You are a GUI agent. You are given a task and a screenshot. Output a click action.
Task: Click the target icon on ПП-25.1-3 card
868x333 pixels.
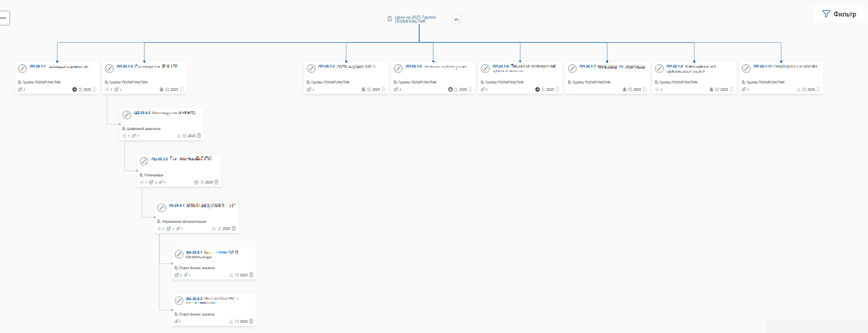(309, 90)
